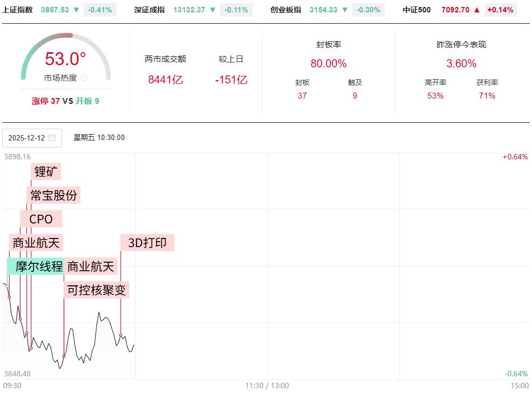532x393 pixels.
Task: Open the 锂矿 sector tag on chart
Action: point(47,172)
